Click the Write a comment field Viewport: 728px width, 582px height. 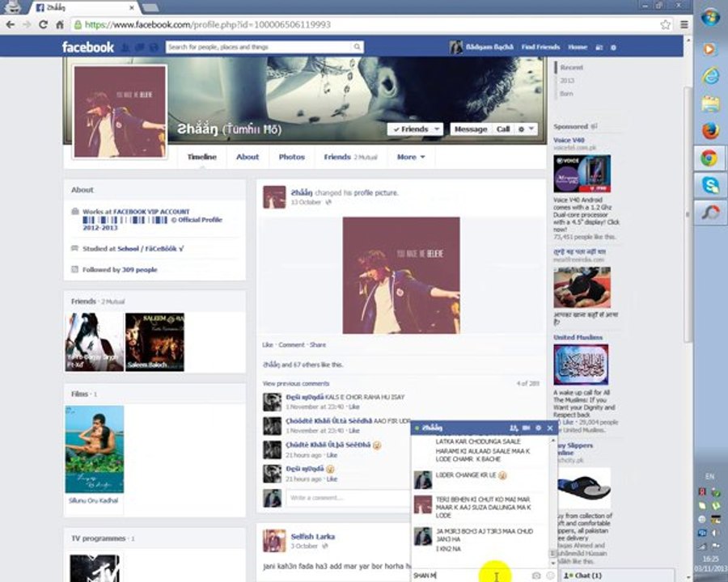click(x=348, y=498)
